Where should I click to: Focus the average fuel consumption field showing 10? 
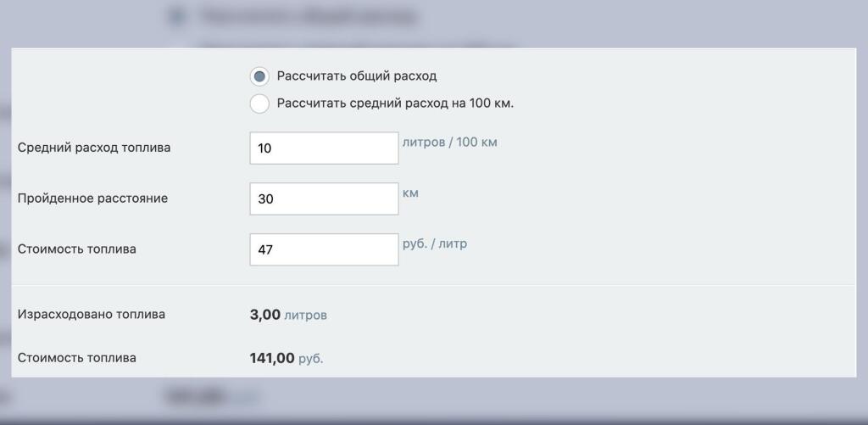pos(324,148)
